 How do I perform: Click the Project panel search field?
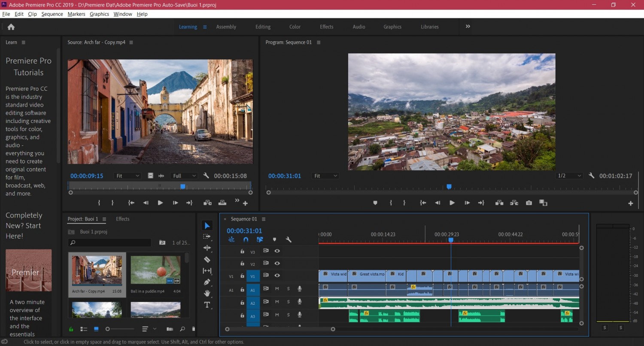(x=110, y=243)
